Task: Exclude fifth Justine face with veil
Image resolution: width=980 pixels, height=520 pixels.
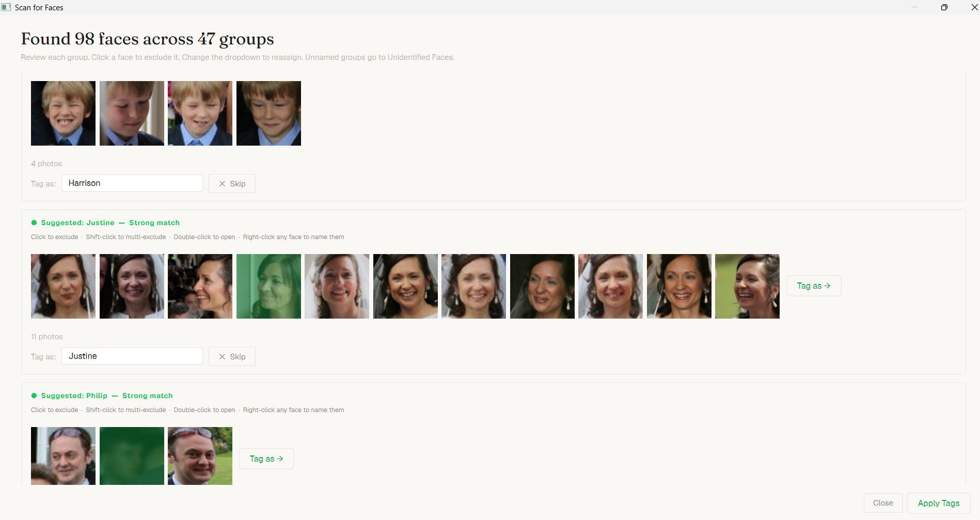Action: click(x=337, y=286)
